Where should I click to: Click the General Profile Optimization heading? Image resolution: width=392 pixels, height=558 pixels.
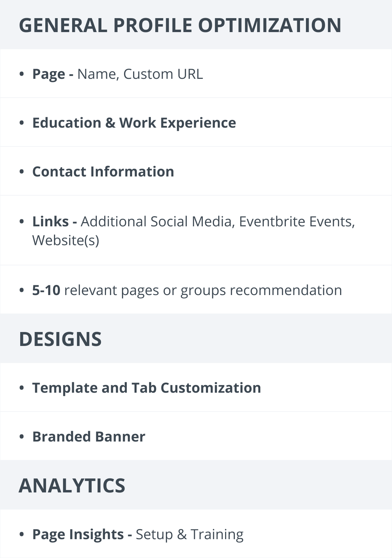180,25
